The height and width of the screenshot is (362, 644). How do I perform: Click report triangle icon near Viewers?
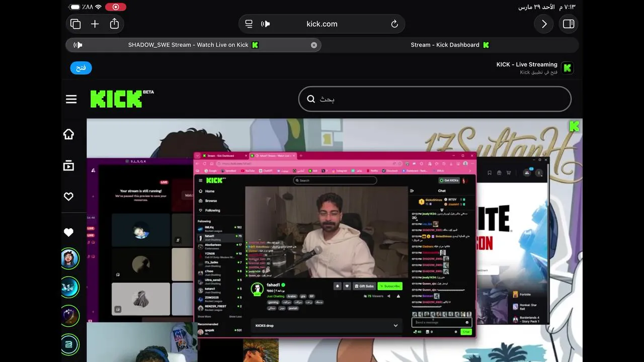point(398,296)
